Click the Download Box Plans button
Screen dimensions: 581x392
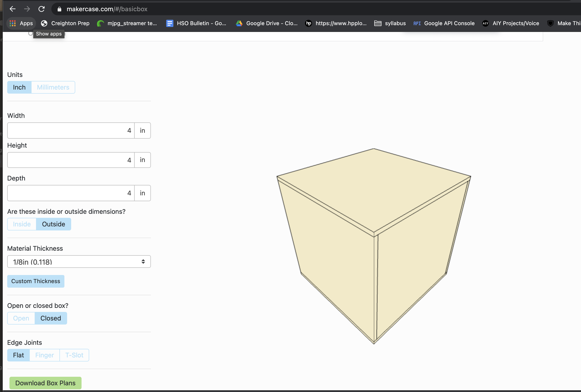coord(45,383)
